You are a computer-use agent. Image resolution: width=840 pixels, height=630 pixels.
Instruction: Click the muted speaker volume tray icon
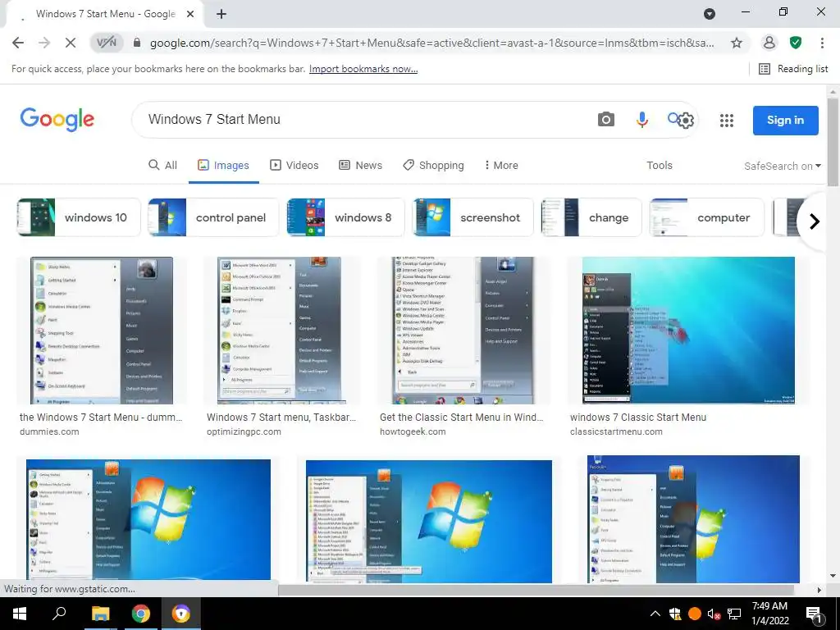[x=714, y=614]
